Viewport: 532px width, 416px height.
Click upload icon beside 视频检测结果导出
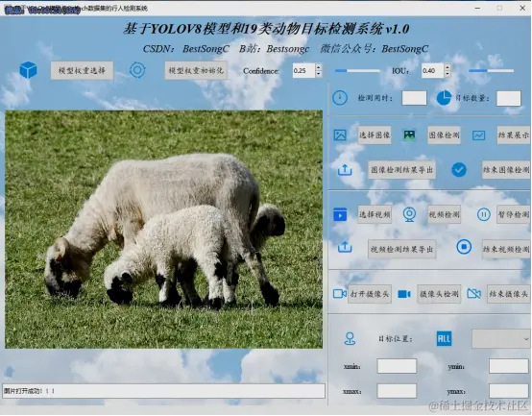coord(345,247)
